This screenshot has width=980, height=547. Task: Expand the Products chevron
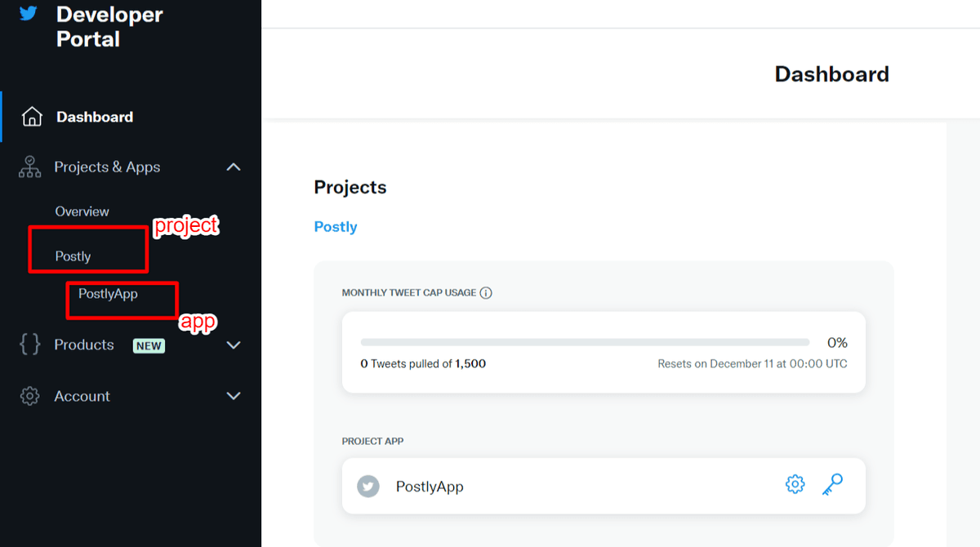(234, 345)
